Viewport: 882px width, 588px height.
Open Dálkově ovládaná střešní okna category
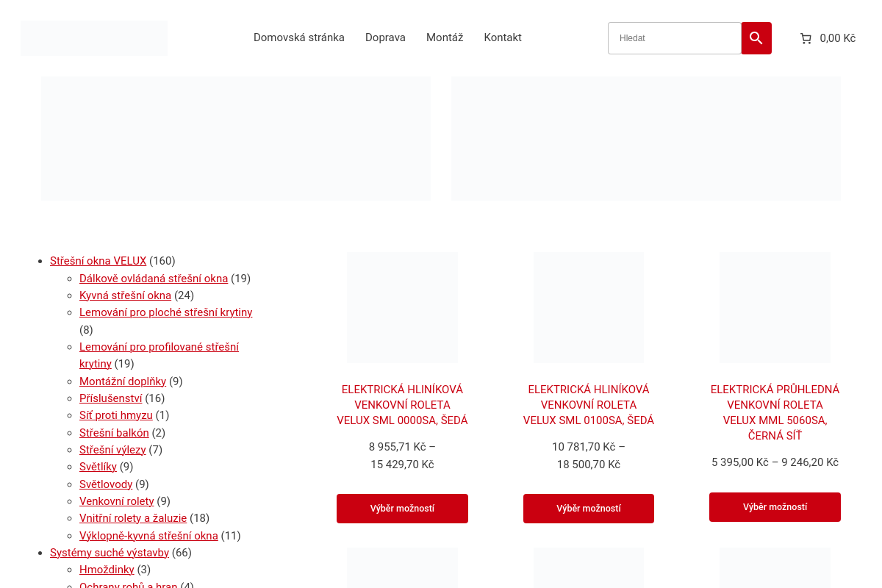(154, 279)
